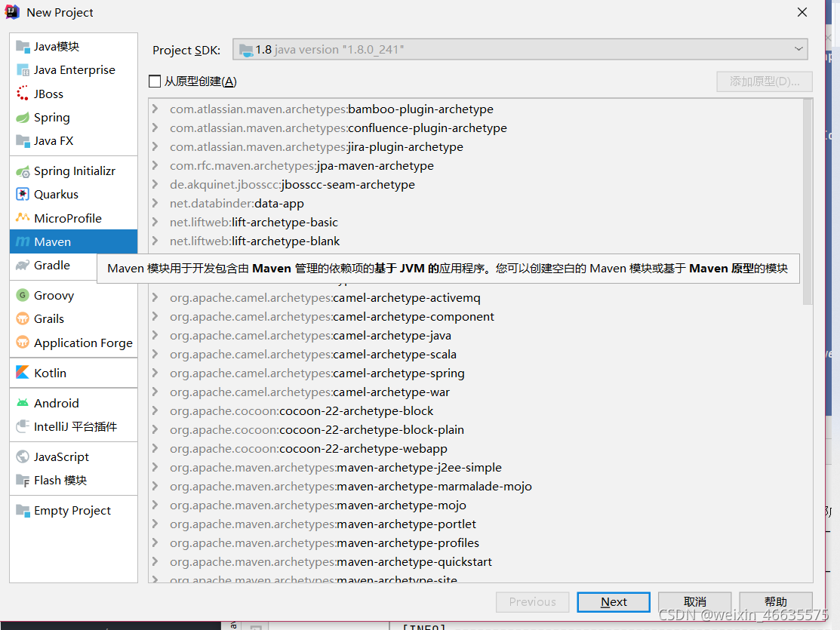The image size is (840, 630).
Task: Select maven-archetype-j2ee-simple row
Action: coord(475,467)
